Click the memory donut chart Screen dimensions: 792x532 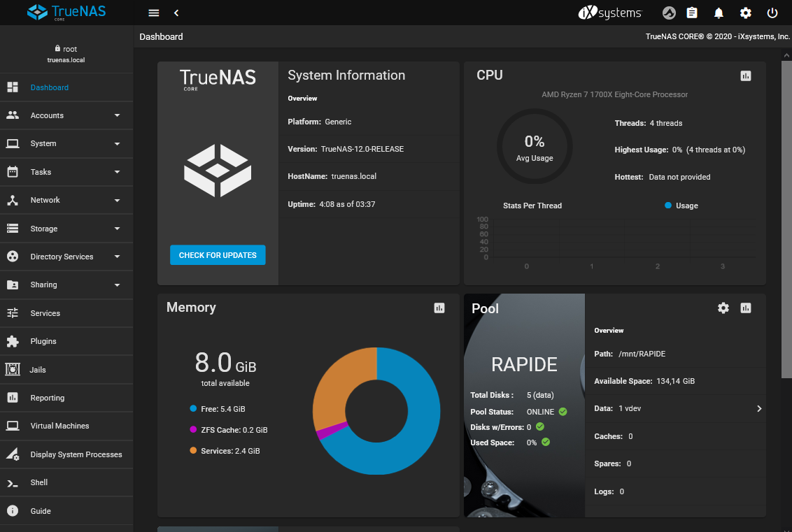coord(376,411)
